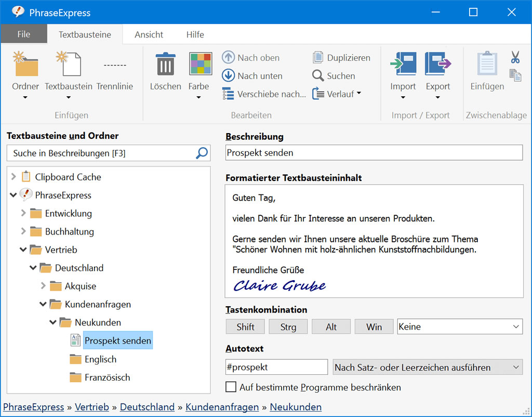Click the Nach unten arrow icon
532x417 pixels.
[x=229, y=76]
